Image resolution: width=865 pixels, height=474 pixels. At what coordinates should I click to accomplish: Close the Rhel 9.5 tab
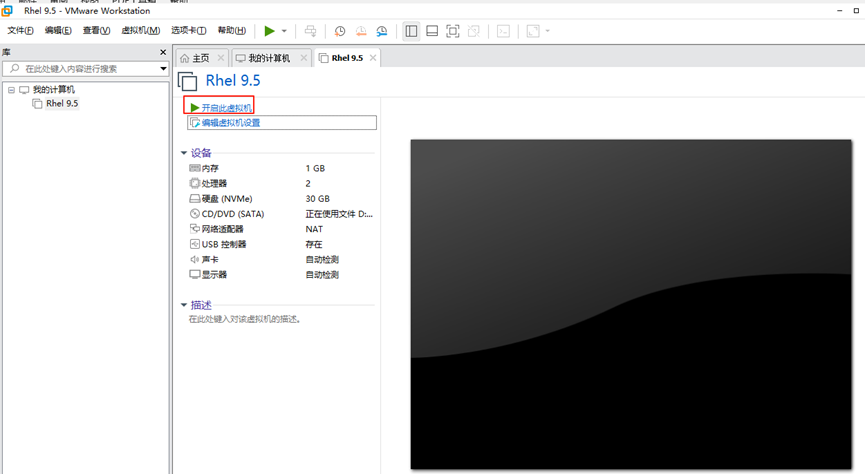coord(373,57)
